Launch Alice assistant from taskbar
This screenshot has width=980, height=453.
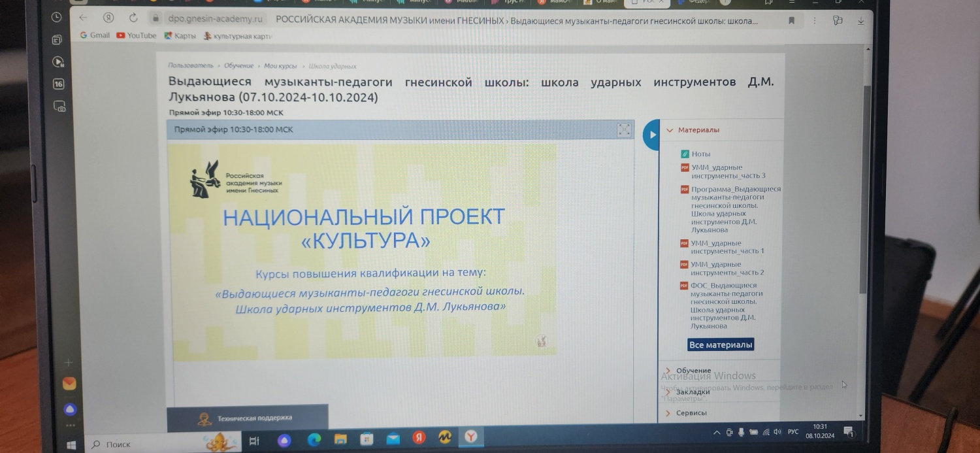pos(284,441)
